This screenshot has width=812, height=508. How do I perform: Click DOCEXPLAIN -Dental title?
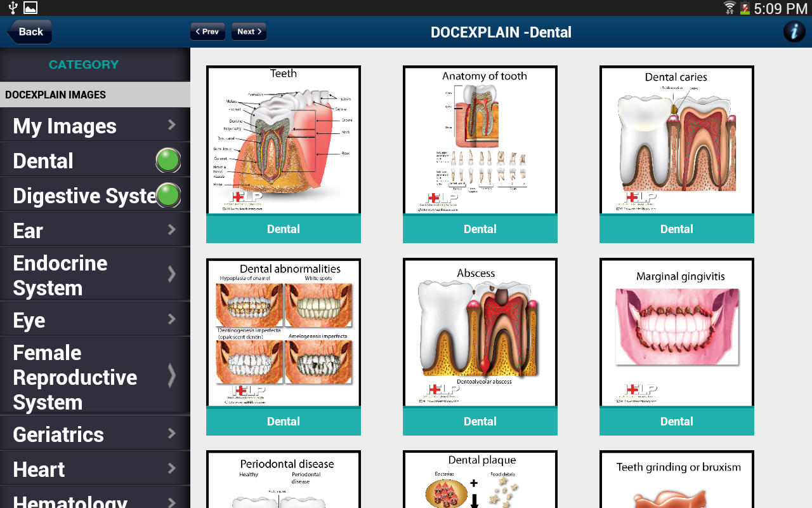coord(501,32)
